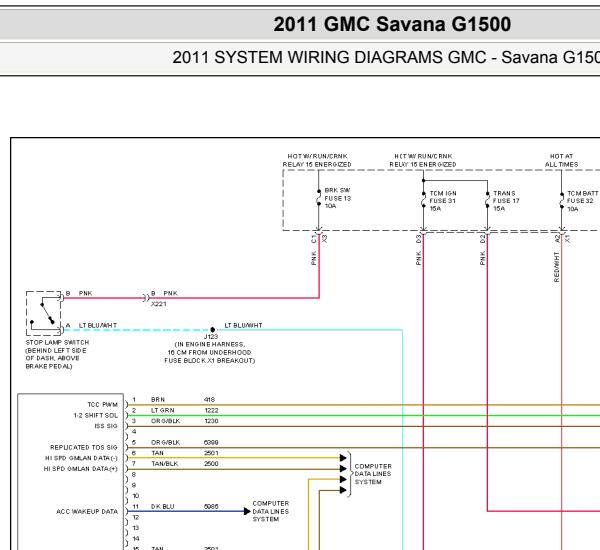Click the DK BLU wire arrowhead
The width and height of the screenshot is (600, 550).
click(247, 511)
